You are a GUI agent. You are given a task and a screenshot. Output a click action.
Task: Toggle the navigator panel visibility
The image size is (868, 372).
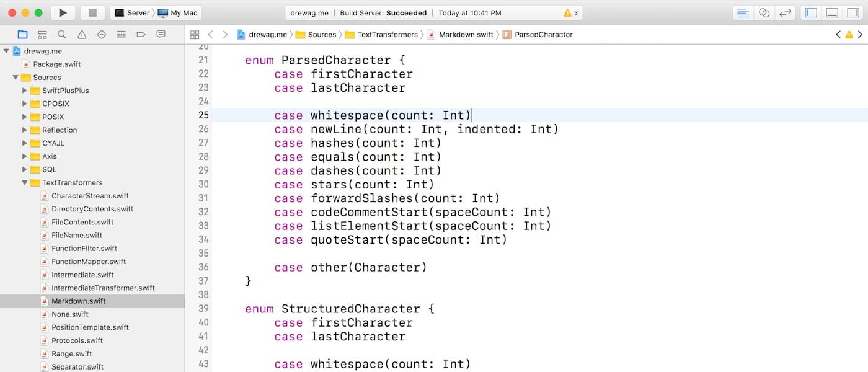point(810,12)
